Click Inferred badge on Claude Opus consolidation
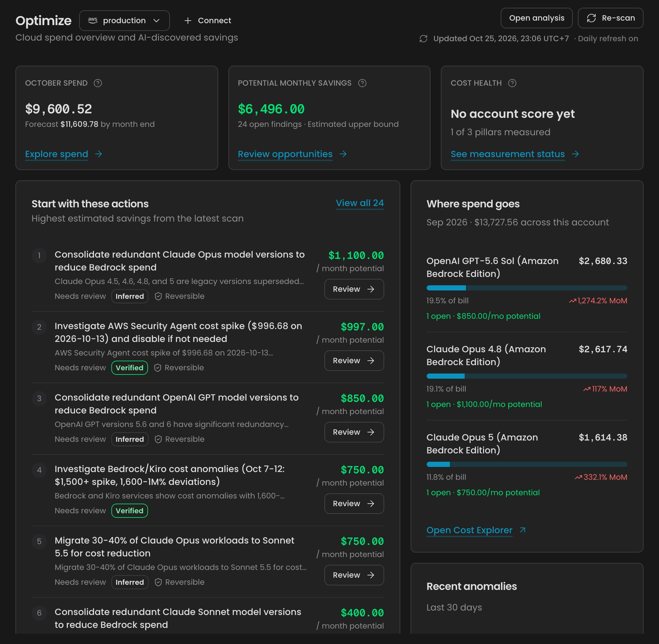This screenshot has height=644, width=659. (130, 296)
